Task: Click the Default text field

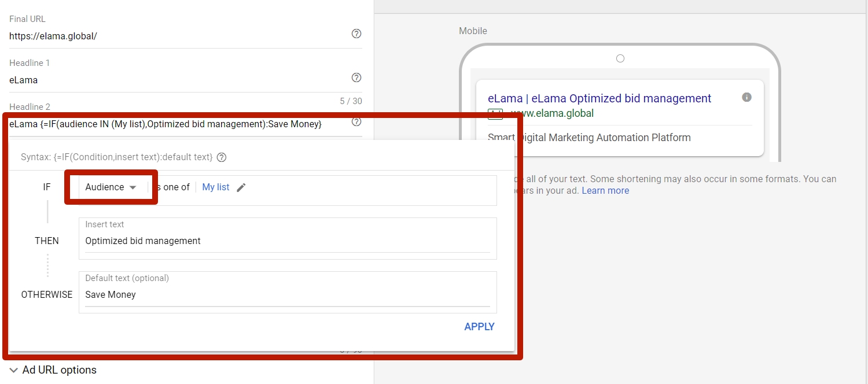Action: (x=288, y=294)
